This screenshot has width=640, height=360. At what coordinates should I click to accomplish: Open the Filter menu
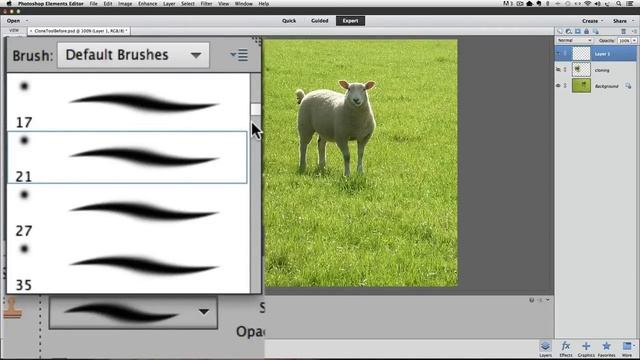206,4
